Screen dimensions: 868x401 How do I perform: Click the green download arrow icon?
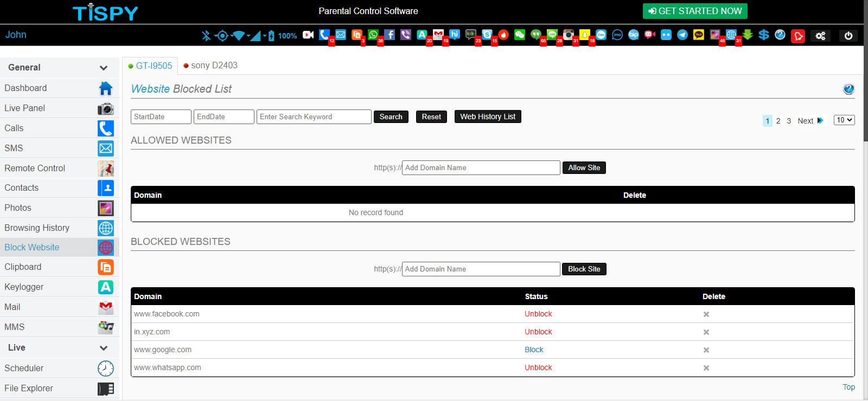748,35
